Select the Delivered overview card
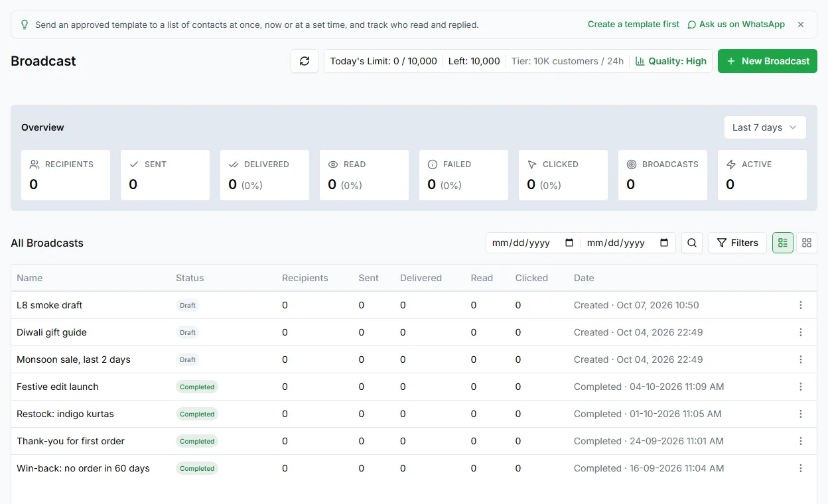 (265, 175)
